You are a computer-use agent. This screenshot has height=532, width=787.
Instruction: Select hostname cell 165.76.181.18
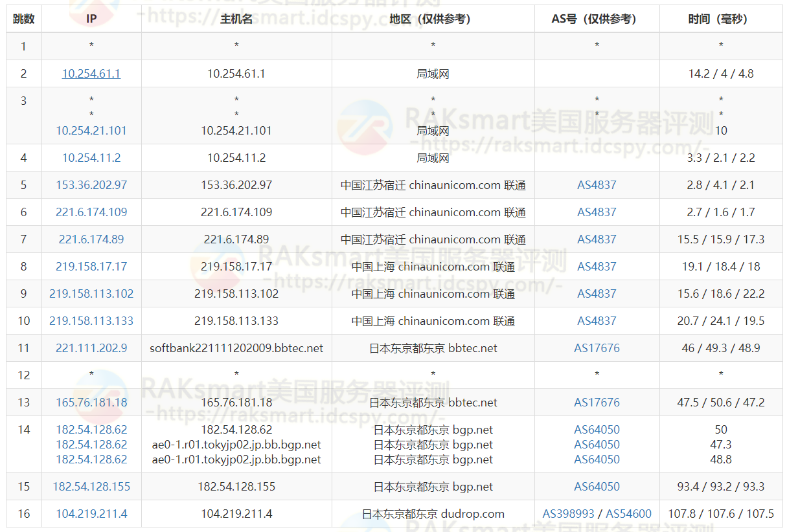pos(236,403)
